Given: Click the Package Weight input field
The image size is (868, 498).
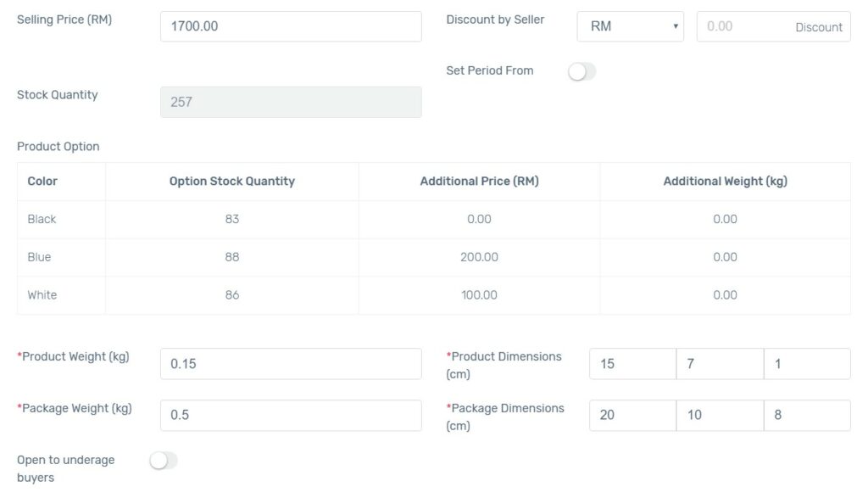Looking at the screenshot, I should click(x=291, y=415).
